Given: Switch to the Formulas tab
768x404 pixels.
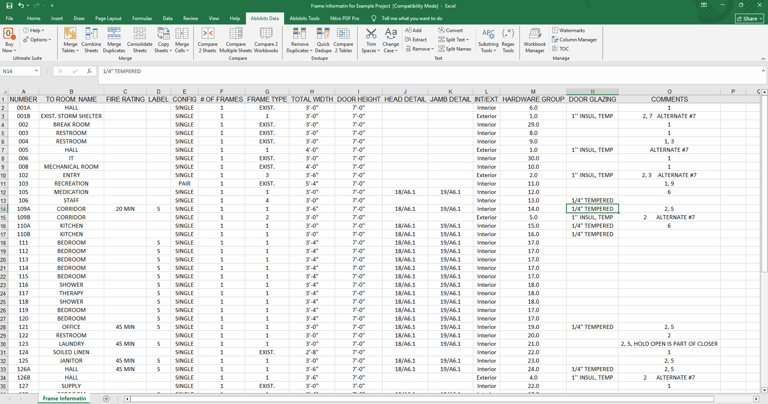Looking at the screenshot, I should [x=142, y=18].
